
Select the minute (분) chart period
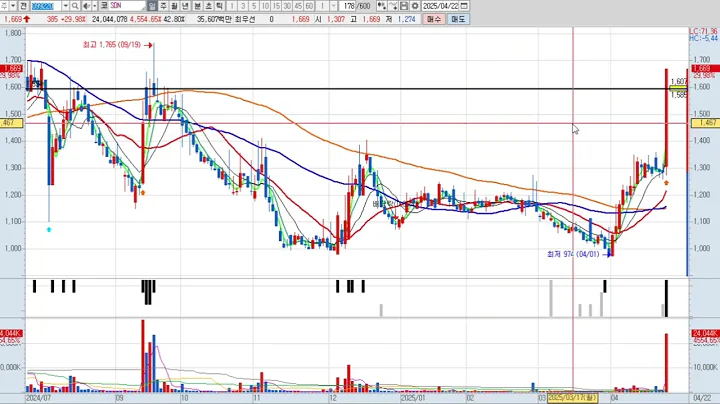click(x=197, y=6)
